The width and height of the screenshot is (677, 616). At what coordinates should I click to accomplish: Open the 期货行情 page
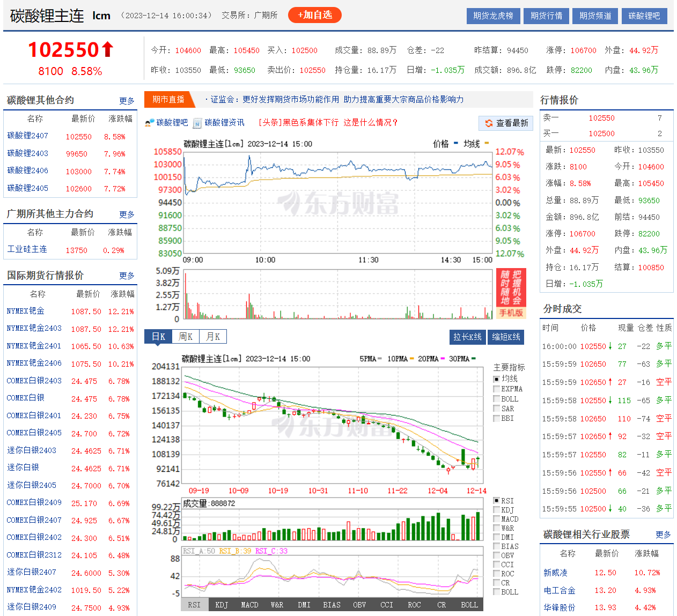(547, 16)
